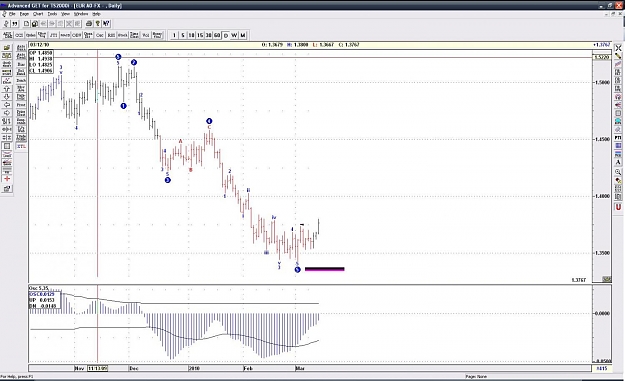
Task: Select the 15 minute timeframe button
Action: coord(200,35)
